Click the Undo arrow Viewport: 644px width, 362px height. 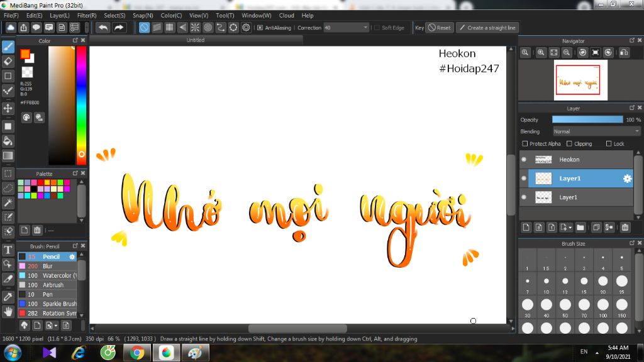click(103, 28)
